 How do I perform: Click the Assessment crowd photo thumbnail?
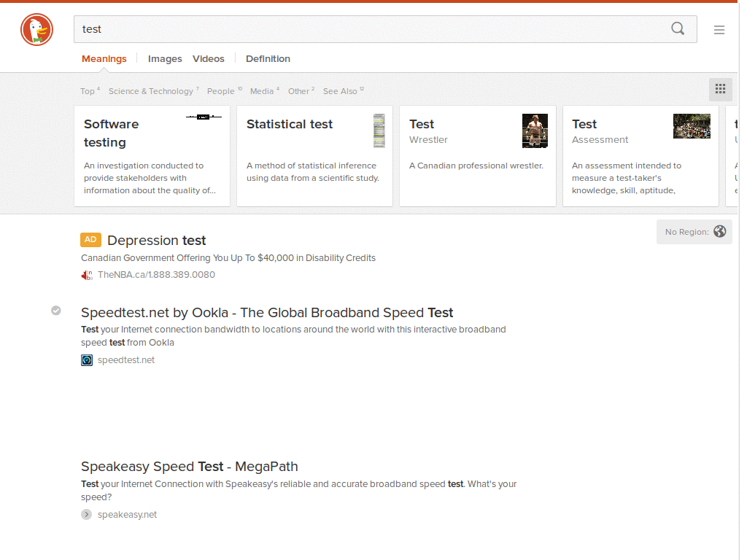click(692, 126)
